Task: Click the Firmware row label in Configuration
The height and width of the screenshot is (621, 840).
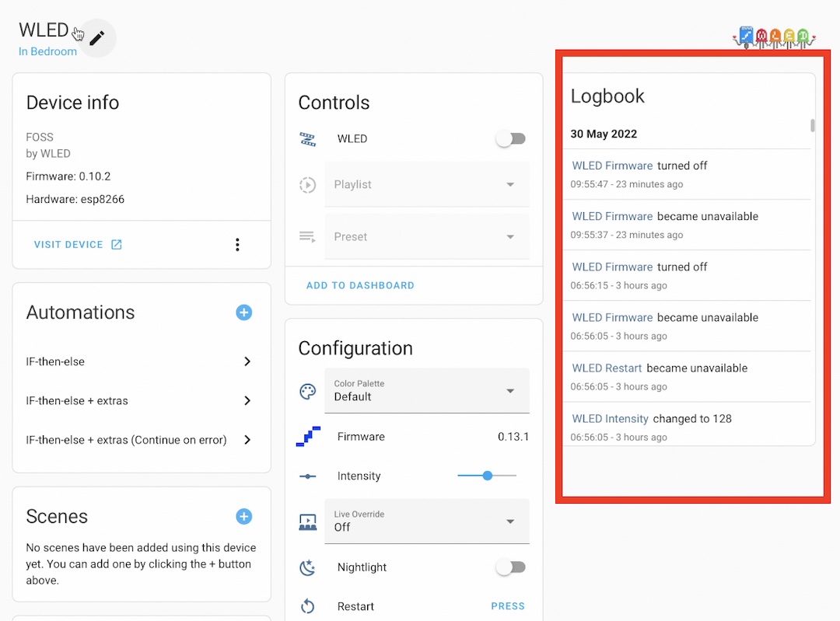Action: tap(361, 437)
